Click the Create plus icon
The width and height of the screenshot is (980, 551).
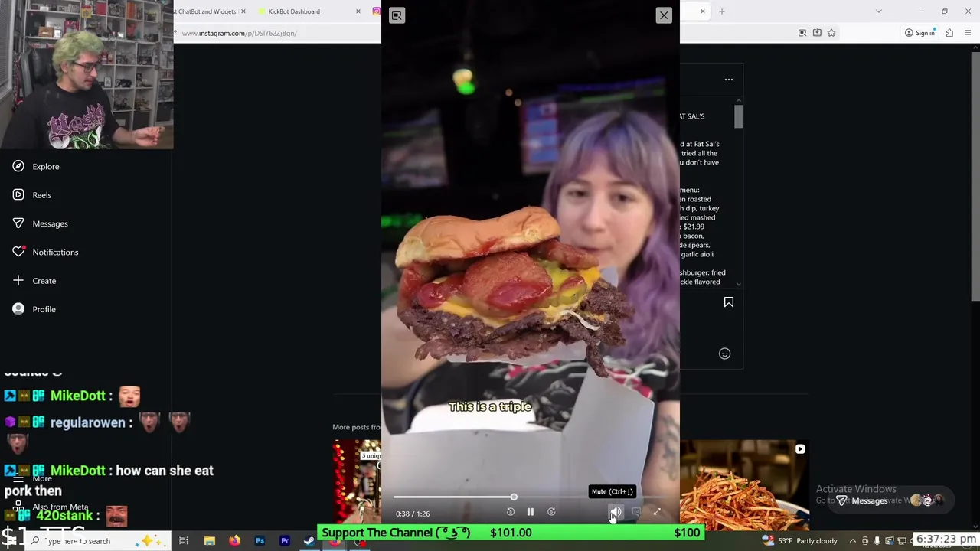18,281
